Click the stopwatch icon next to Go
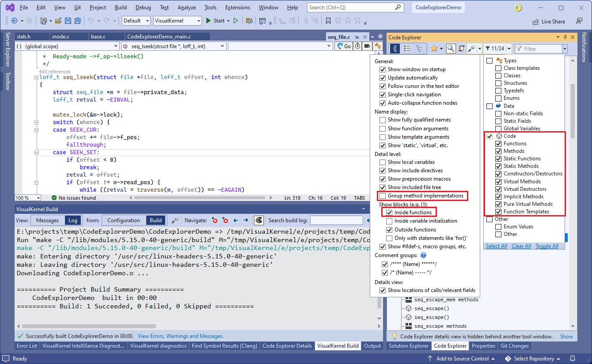The height and width of the screenshot is (364, 592). click(357, 46)
